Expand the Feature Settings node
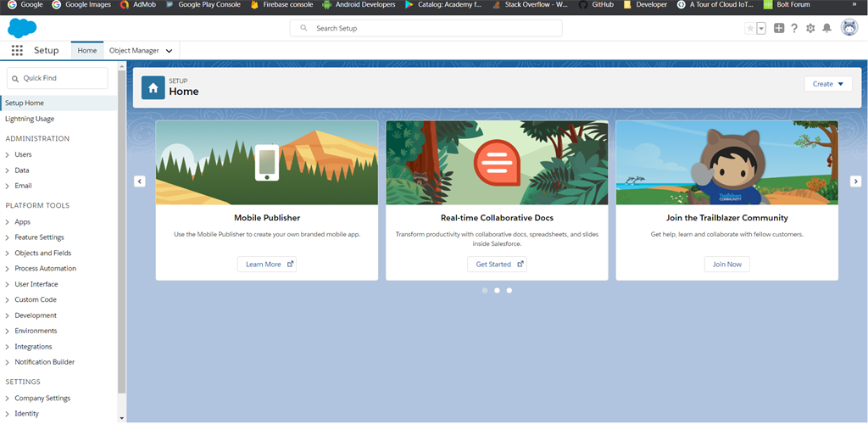Image resolution: width=868 pixels, height=424 pixels. tap(7, 237)
